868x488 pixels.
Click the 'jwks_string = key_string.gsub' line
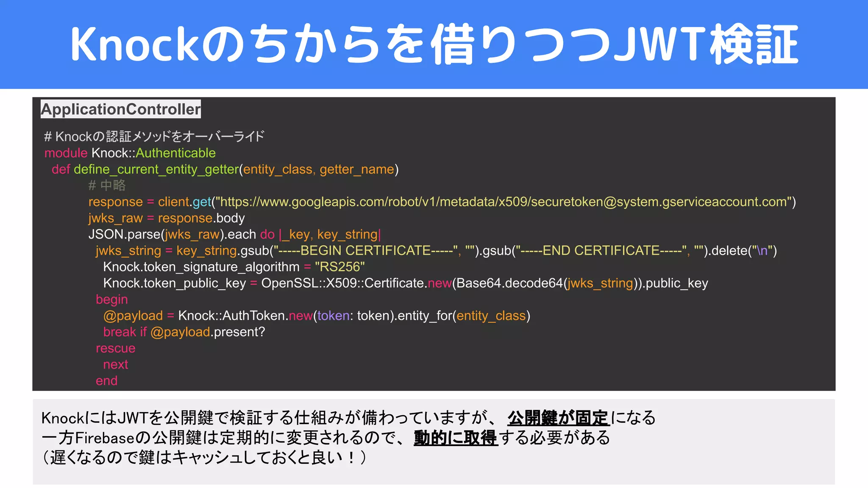coord(436,251)
